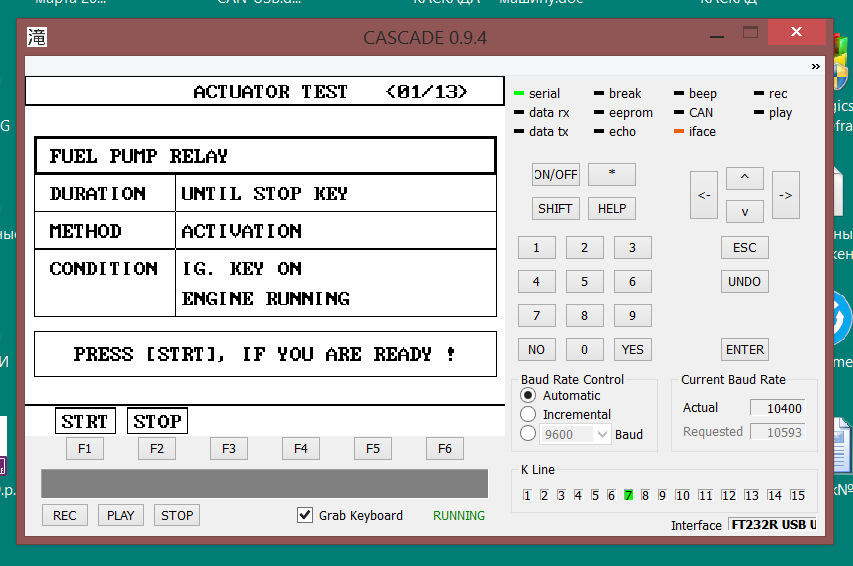Click the Actual baud rate field
This screenshot has width=853, height=566.
tap(777, 408)
